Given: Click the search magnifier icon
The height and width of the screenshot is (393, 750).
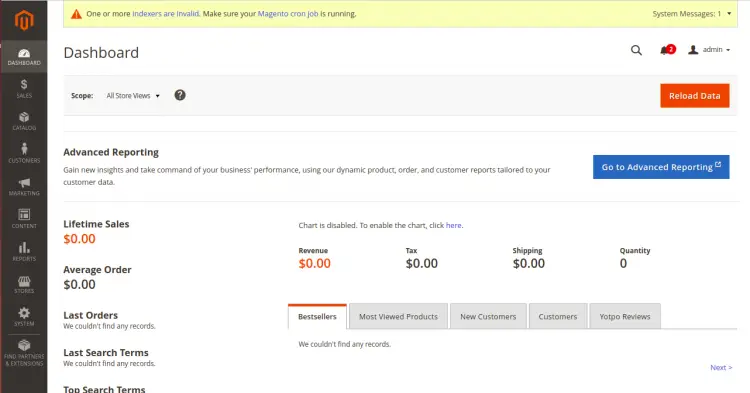Looking at the screenshot, I should [636, 50].
